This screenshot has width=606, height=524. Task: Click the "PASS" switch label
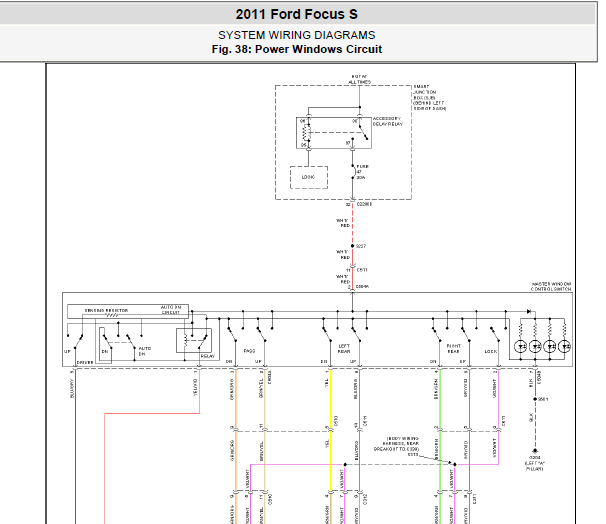(x=249, y=351)
